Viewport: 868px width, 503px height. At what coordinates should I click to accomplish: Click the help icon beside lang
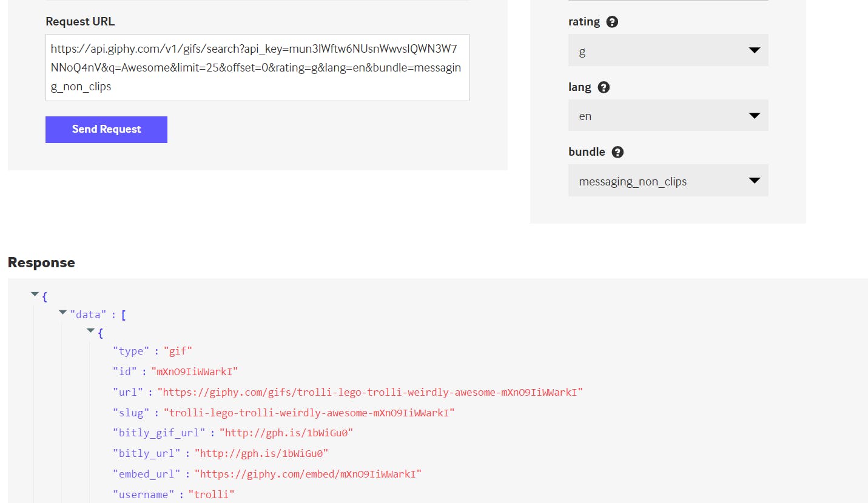coord(604,87)
